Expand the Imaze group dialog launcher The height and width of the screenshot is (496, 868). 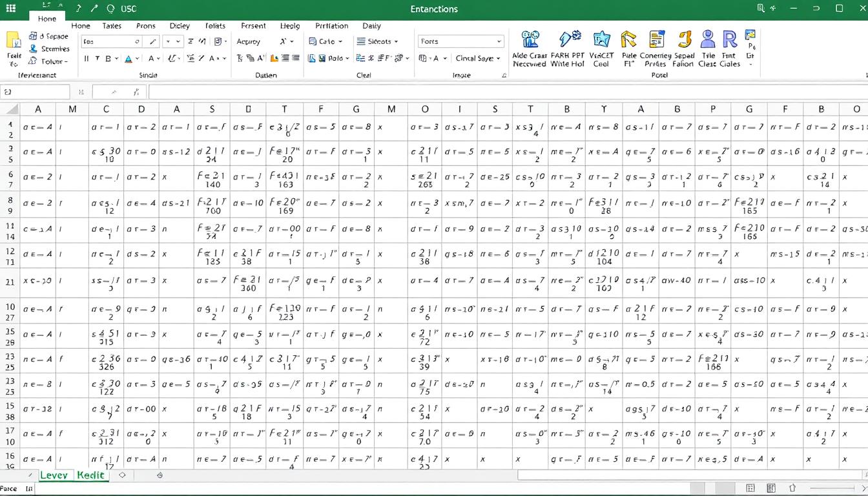(x=504, y=76)
